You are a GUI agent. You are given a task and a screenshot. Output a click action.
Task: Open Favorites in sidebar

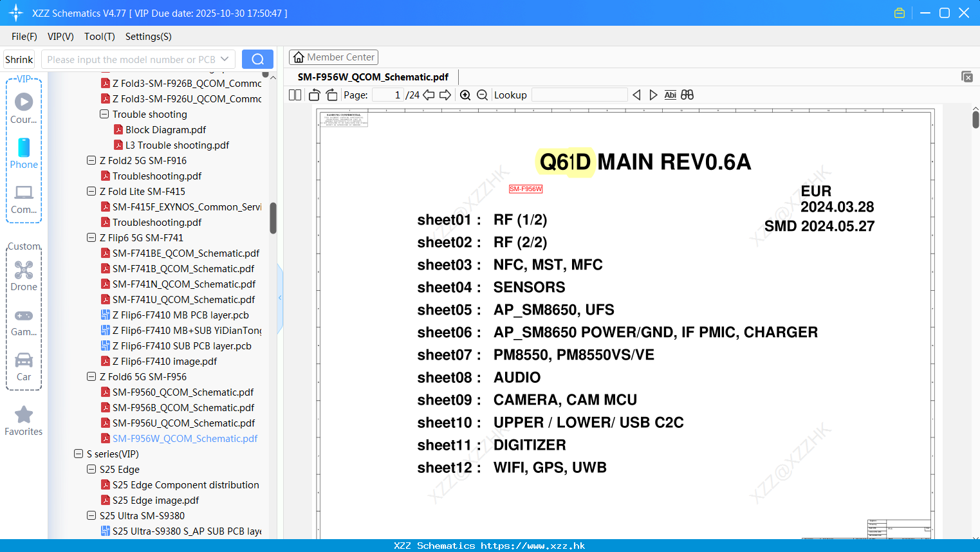(24, 421)
